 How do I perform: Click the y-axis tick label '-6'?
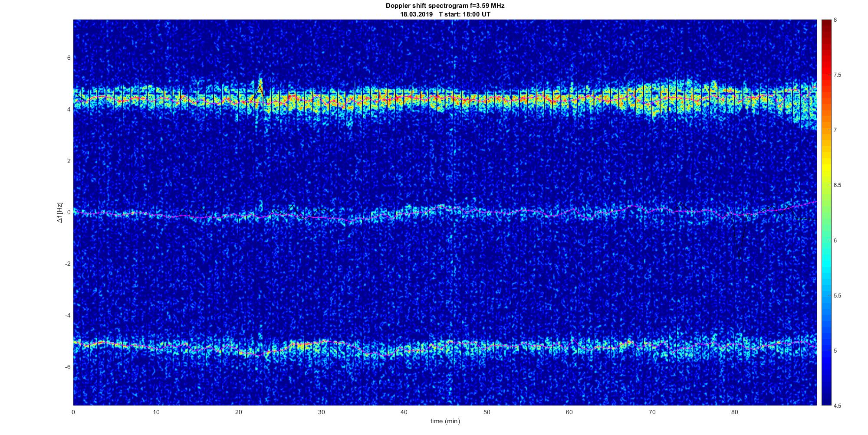click(x=68, y=367)
